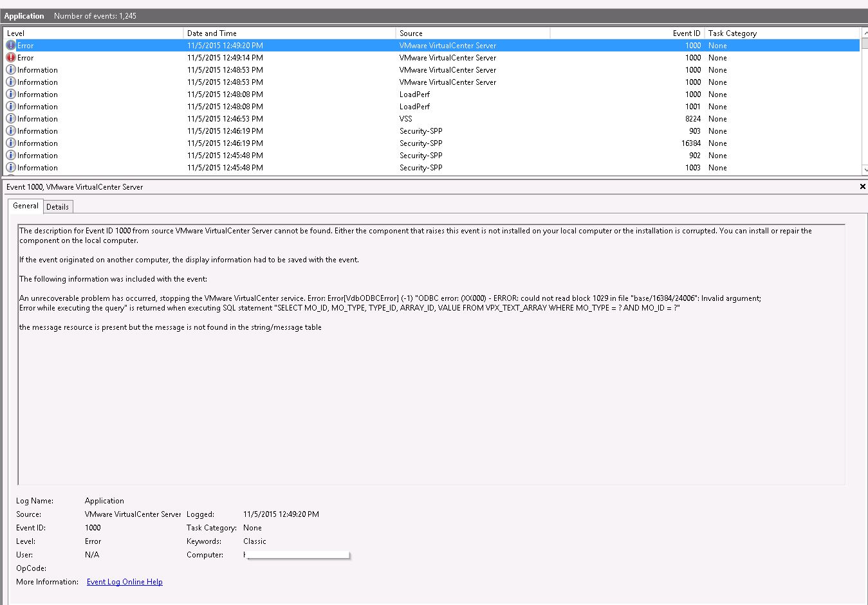Select the General tab
Image resolution: width=868 pixels, height=605 pixels.
26,206
